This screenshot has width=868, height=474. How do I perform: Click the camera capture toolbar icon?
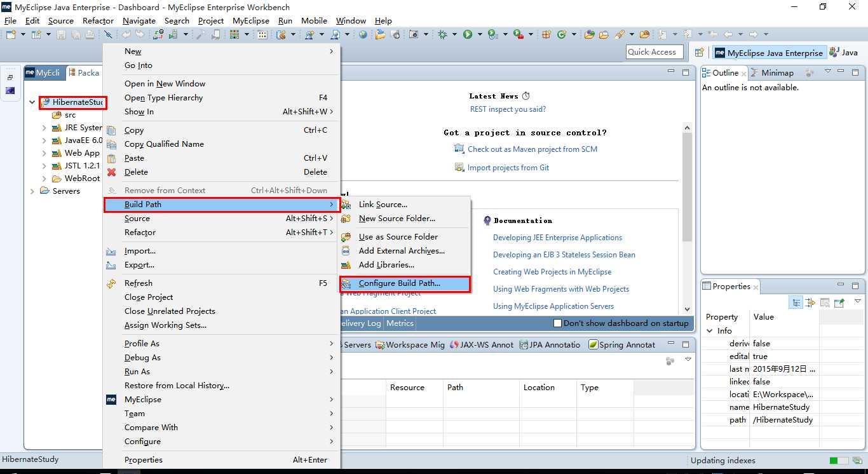[x=413, y=34]
